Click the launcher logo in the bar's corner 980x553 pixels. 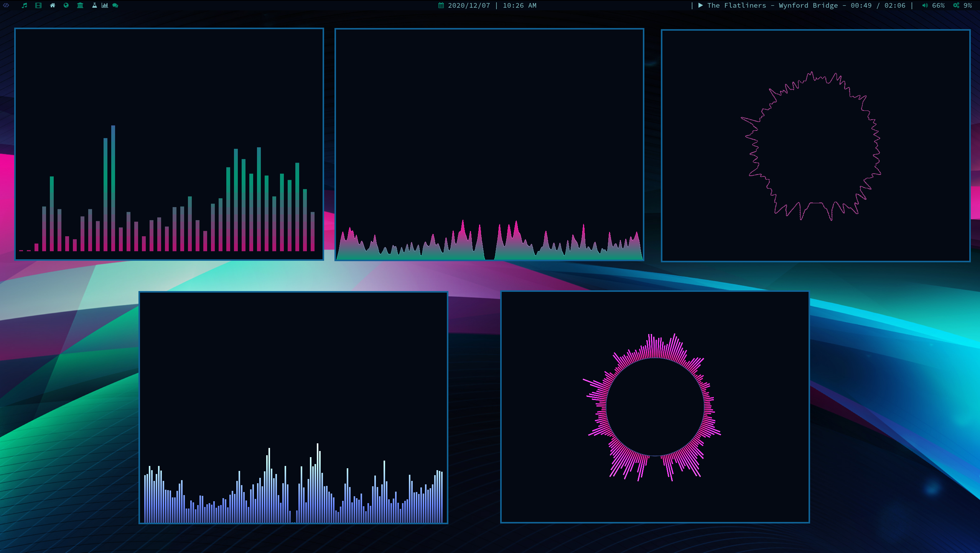(6, 5)
